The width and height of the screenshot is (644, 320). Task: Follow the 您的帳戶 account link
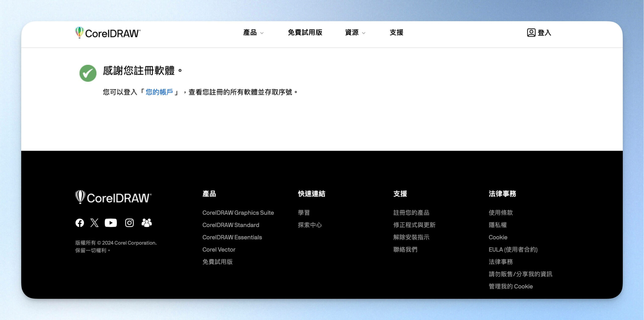(159, 92)
